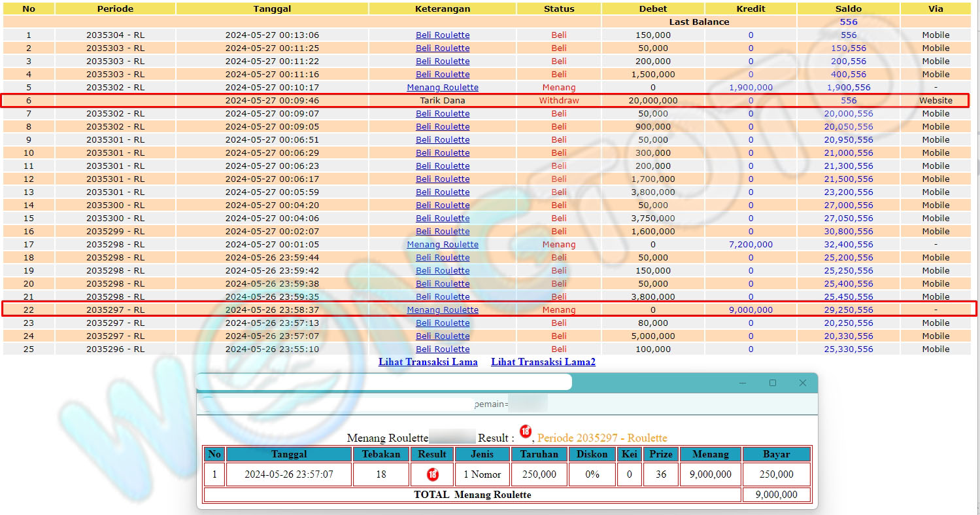Click Beli Roulette link in row 25
The height and width of the screenshot is (515, 980).
pyautogui.click(x=443, y=349)
